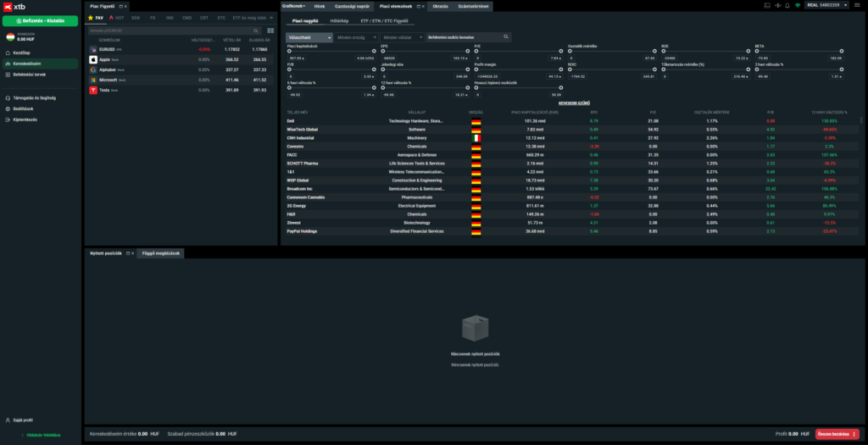The height and width of the screenshot is (445, 868).
Task: Click the Kevesebb szűrő link
Action: point(574,103)
